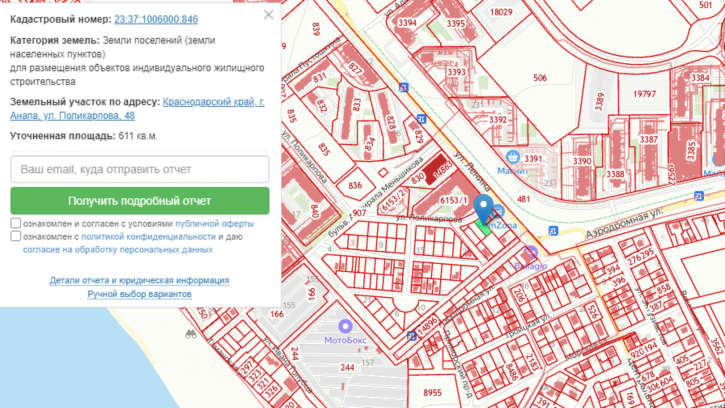The height and width of the screenshot is (408, 725).
Task: Accept the публичной оферты terms checkbox
Action: pos(16,224)
